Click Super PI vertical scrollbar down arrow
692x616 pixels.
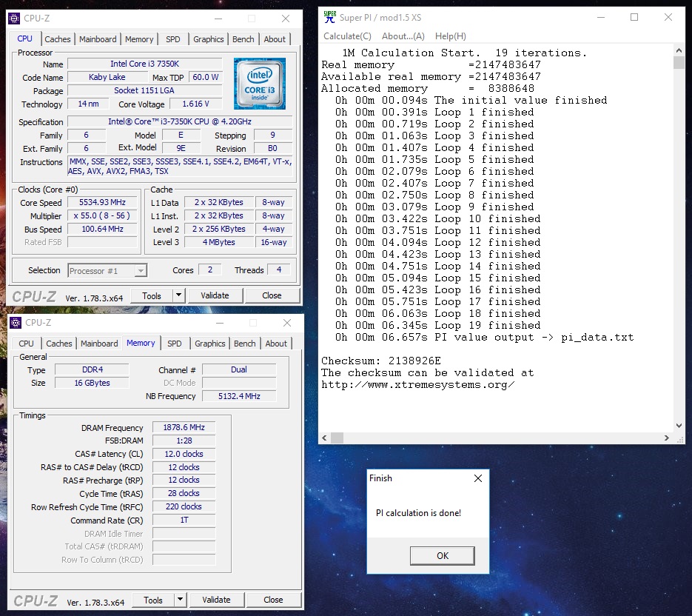point(679,426)
